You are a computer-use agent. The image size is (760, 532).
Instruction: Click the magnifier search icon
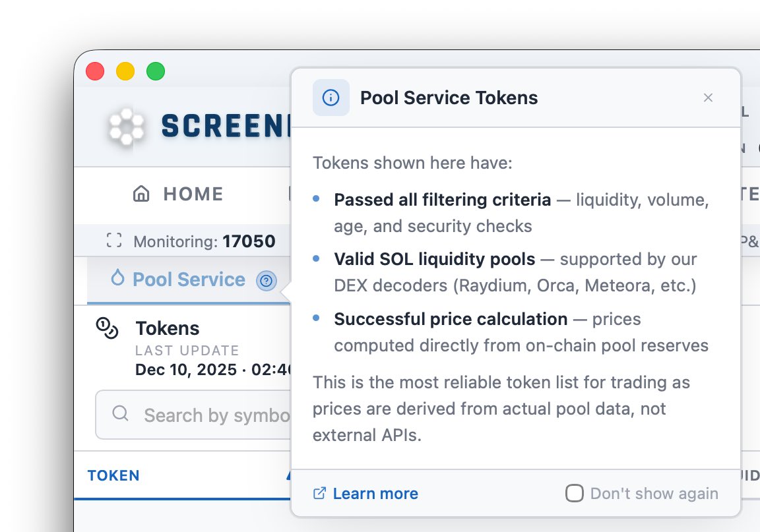click(120, 414)
